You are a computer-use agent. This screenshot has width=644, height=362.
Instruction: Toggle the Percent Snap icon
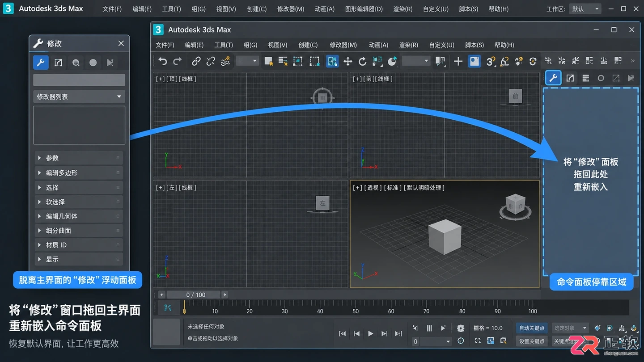(519, 61)
